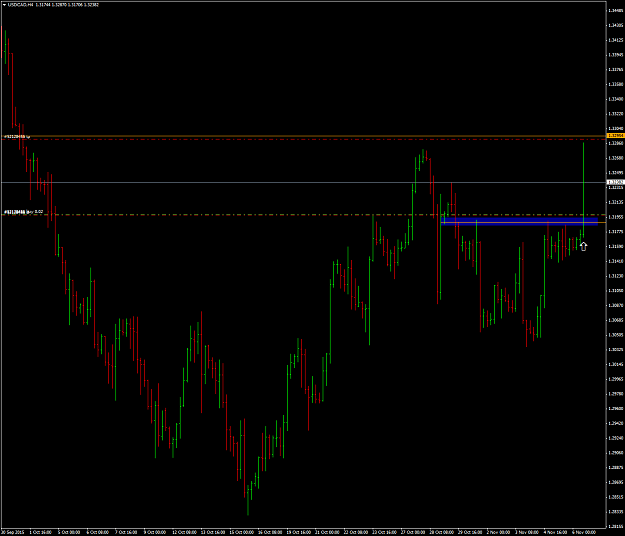This screenshot has width=625, height=536.
Task: Click the '15 Oct 00:00' time axis label
Action: pos(241,532)
